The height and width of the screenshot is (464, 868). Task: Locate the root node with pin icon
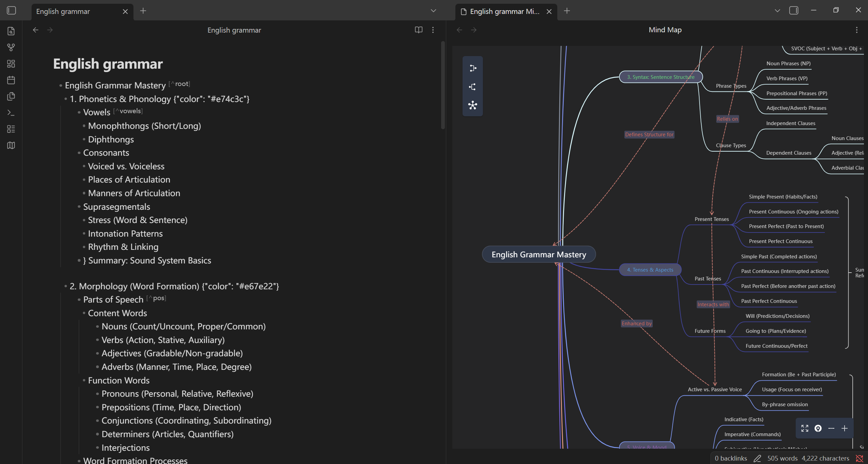pos(818,428)
